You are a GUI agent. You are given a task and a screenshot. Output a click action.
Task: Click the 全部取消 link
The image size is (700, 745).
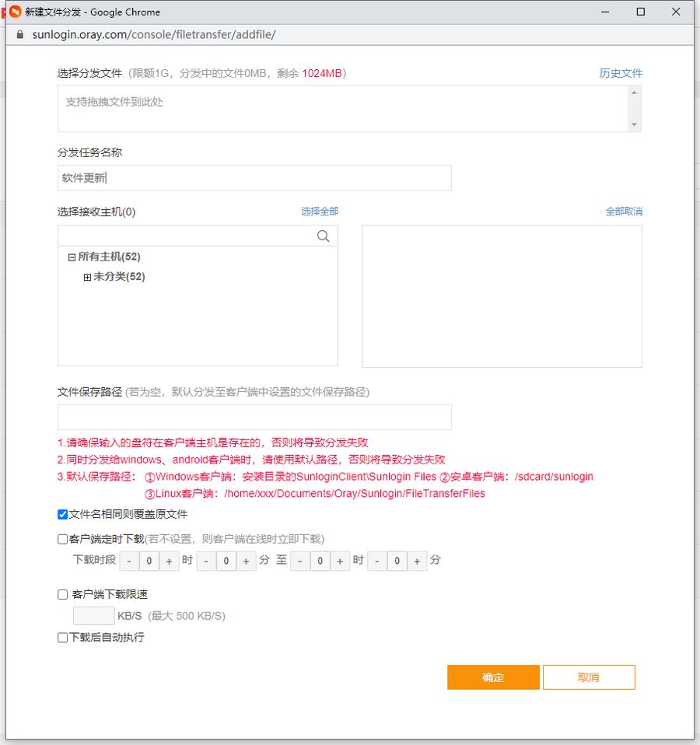[624, 212]
